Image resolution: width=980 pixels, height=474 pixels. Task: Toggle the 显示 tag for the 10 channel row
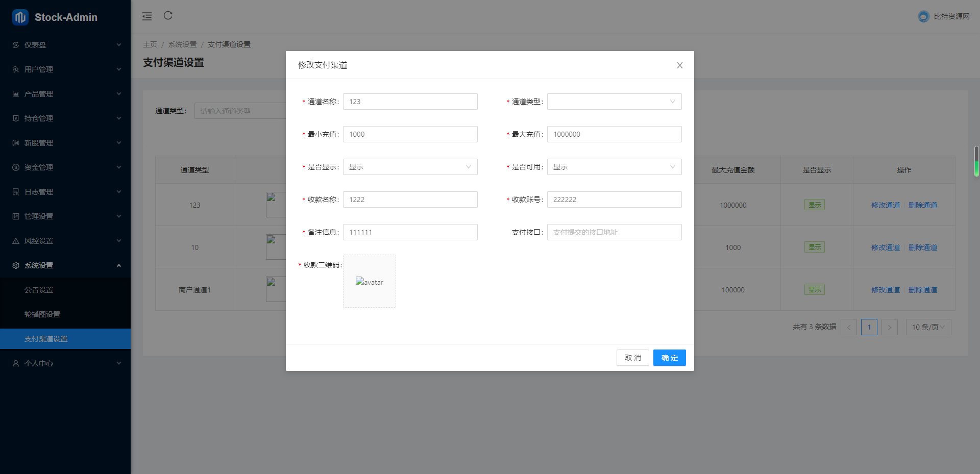(814, 247)
